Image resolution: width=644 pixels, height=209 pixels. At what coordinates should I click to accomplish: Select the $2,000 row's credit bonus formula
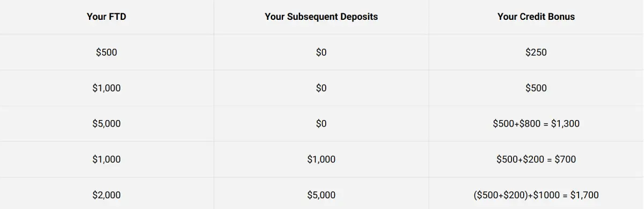click(x=536, y=195)
